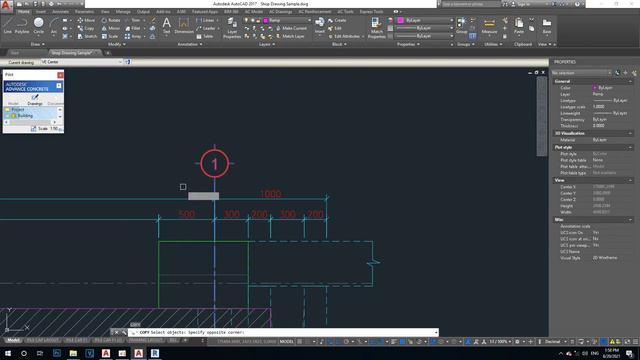
Task: Select the Circle tool
Action: click(x=38, y=26)
